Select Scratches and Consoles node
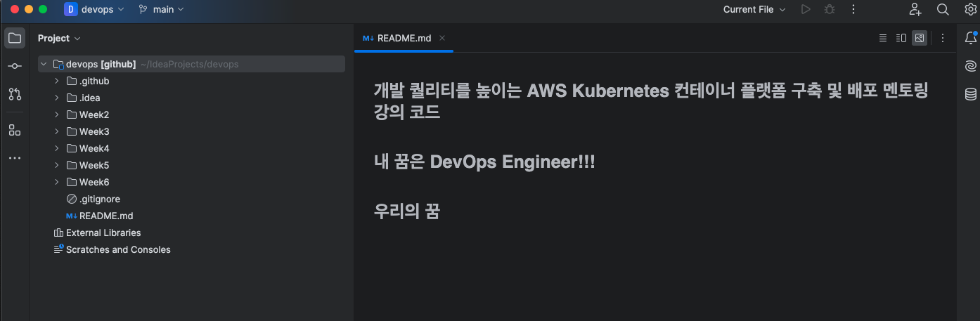 tap(118, 249)
